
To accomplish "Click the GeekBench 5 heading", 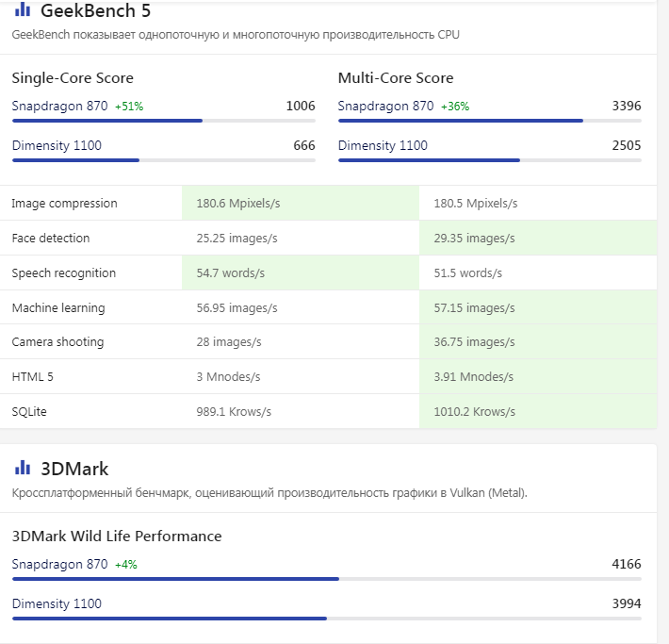I will click(x=95, y=10).
